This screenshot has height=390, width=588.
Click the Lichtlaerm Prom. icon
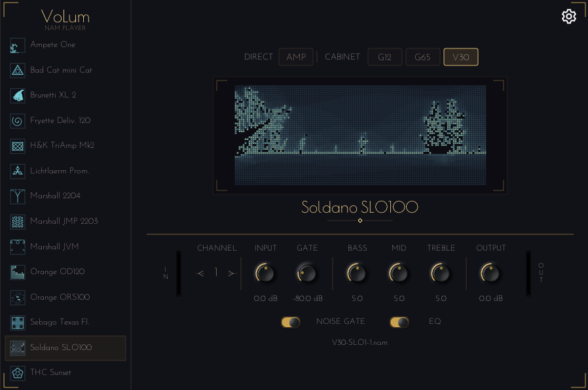tap(17, 171)
